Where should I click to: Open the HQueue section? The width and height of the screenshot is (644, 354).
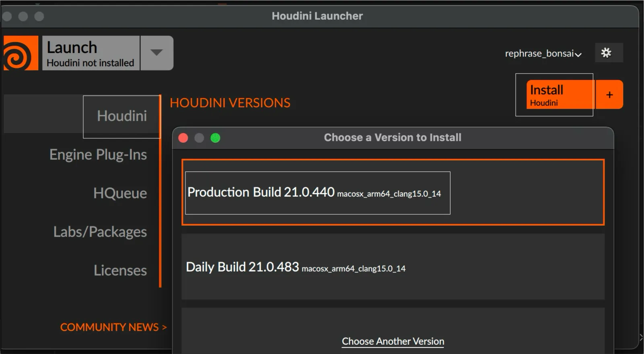click(120, 193)
